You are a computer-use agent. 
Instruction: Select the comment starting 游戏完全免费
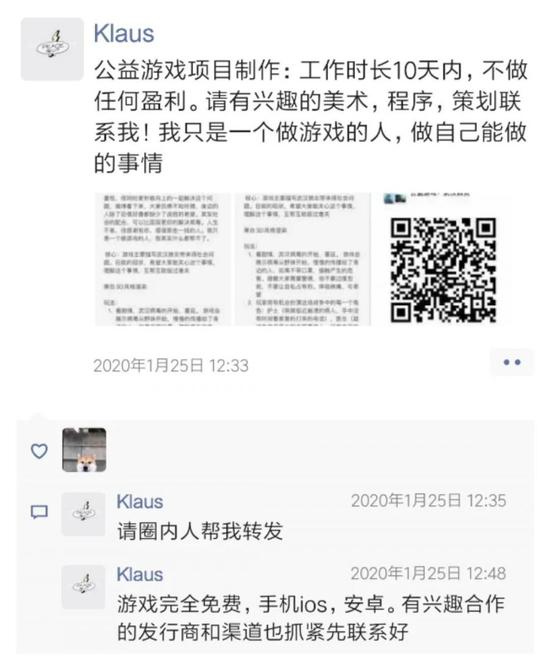(311, 618)
